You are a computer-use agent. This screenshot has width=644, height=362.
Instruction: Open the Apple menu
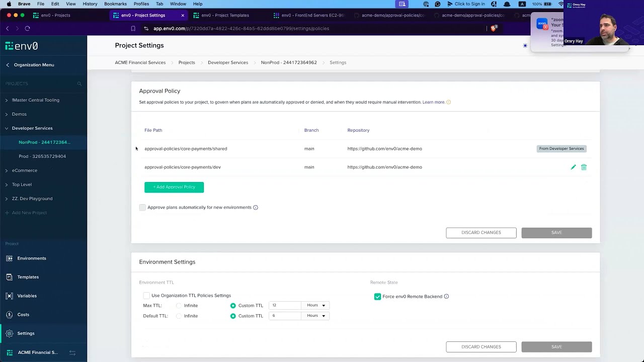pos(9,4)
